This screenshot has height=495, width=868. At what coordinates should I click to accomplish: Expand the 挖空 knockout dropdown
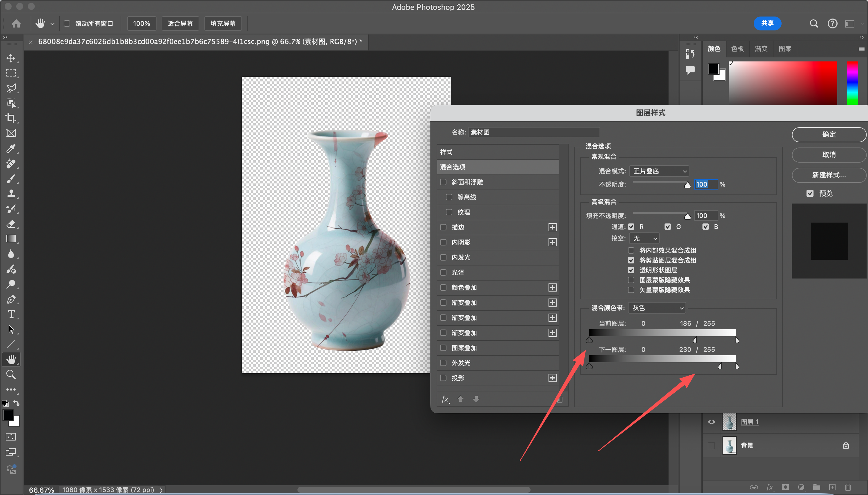[x=644, y=238]
